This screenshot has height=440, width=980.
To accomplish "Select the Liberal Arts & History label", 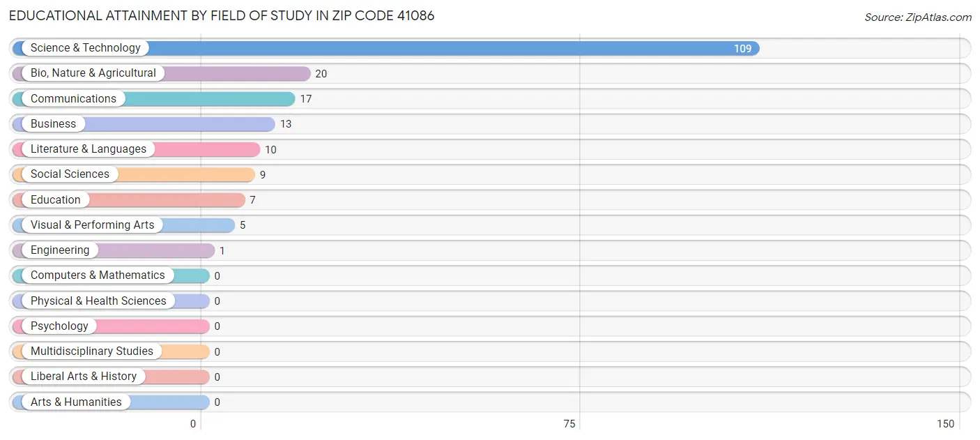I will 84,377.
